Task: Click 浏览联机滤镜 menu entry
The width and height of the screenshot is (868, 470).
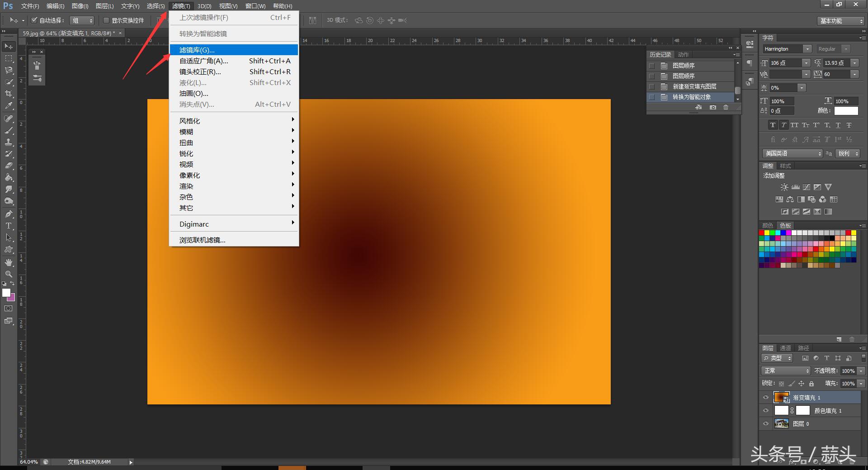Action: 202,240
